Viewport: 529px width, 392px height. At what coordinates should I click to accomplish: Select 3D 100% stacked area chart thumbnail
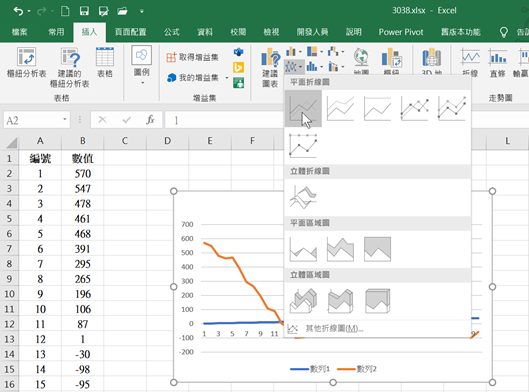click(x=378, y=301)
